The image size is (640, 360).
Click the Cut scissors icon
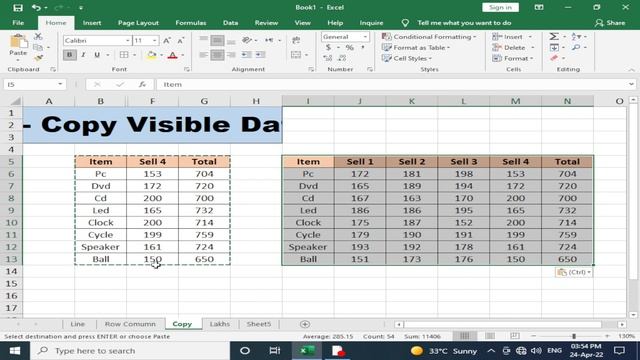[38, 37]
